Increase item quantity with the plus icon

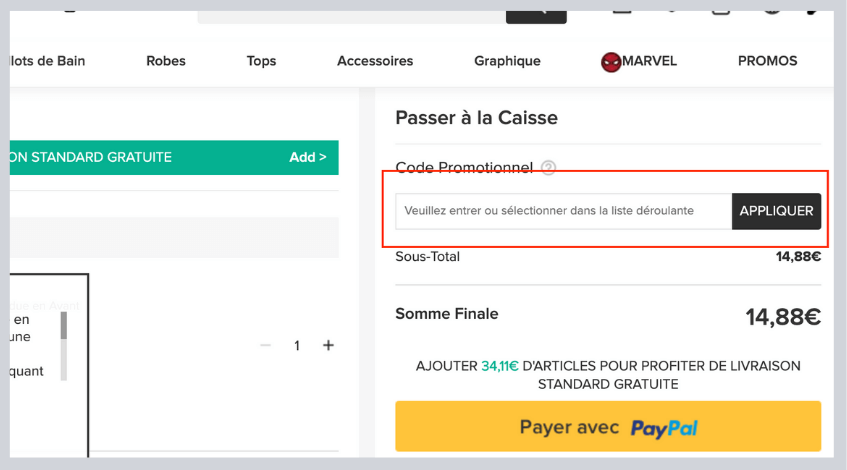[328, 345]
